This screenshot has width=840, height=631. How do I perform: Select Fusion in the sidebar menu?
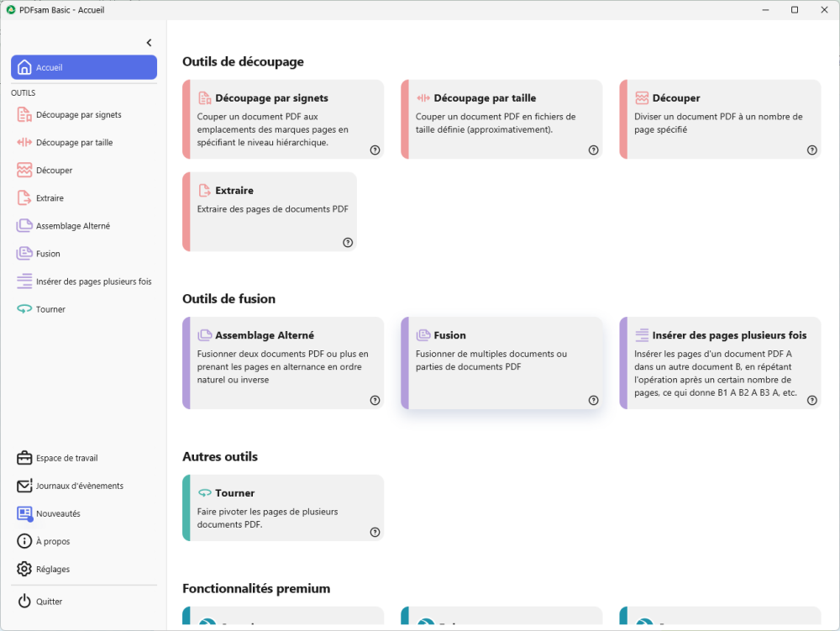(x=84, y=254)
